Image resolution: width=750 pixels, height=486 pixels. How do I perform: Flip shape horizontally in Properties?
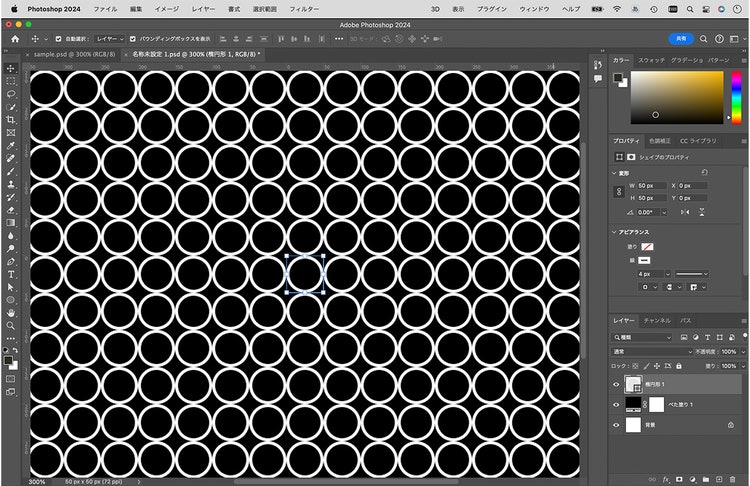pyautogui.click(x=685, y=212)
